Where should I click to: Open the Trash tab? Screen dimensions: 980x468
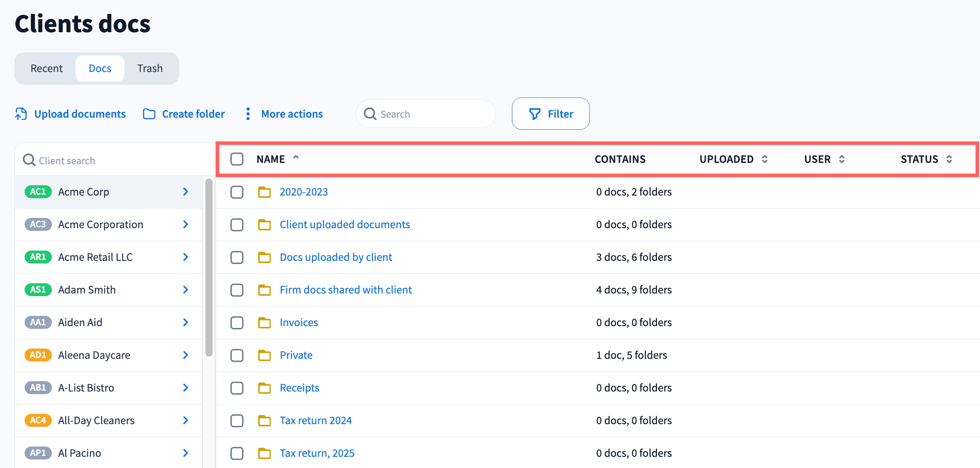point(150,68)
